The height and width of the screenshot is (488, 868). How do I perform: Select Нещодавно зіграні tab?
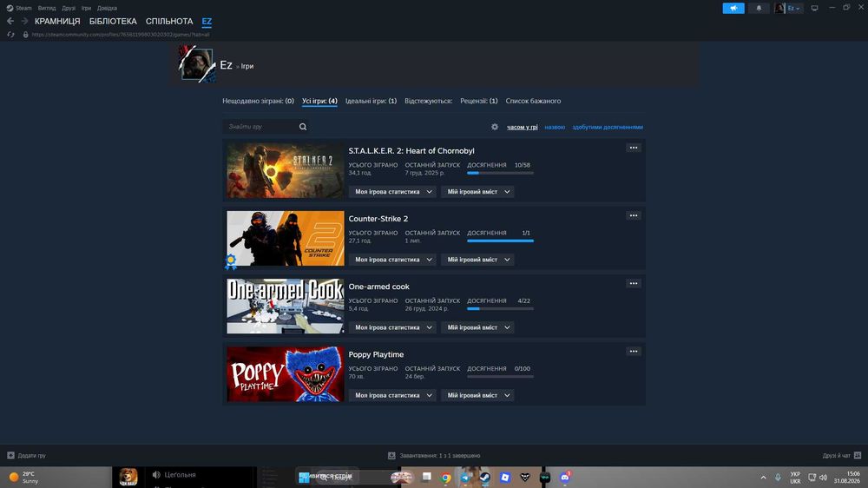click(258, 101)
